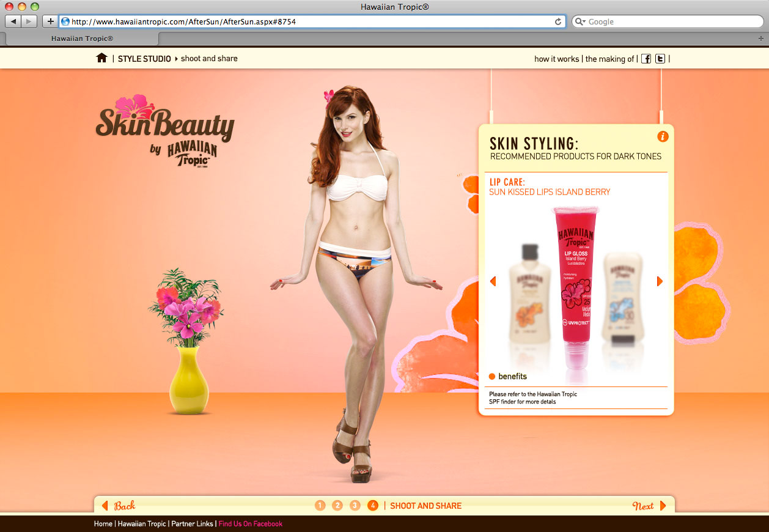Open Style Studio in the top navigation

tap(144, 59)
